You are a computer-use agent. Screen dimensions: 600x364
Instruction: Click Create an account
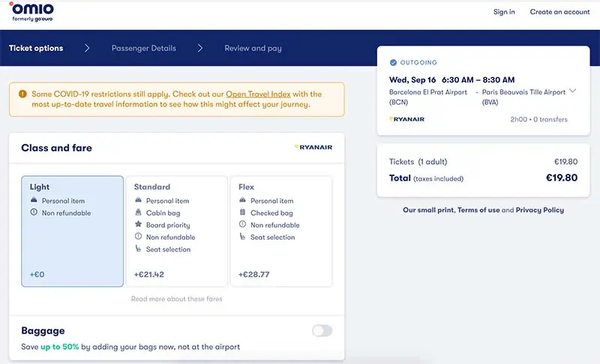(x=559, y=12)
